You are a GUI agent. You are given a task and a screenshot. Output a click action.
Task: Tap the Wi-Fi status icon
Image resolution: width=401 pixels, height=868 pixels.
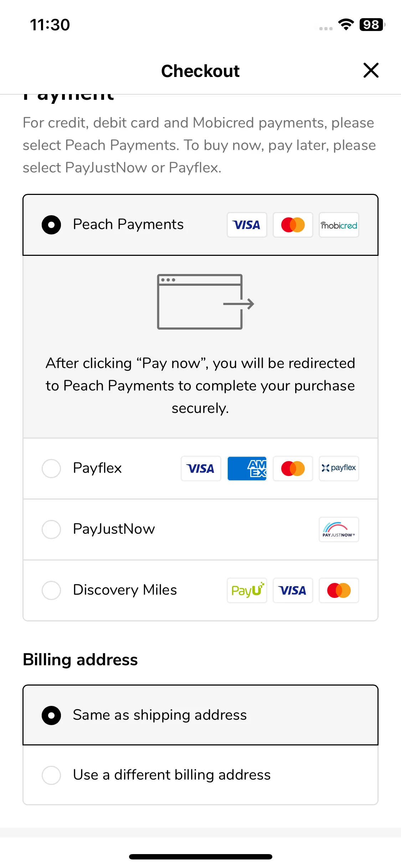346,25
